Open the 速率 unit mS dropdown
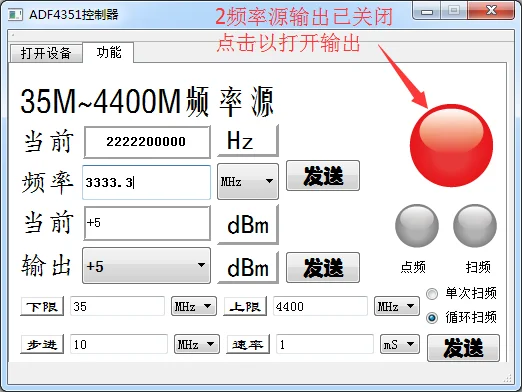The height and width of the screenshot is (392, 522). coord(400,344)
